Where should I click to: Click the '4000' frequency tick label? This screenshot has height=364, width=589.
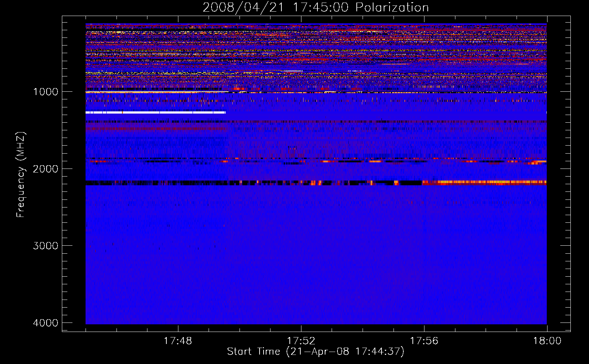click(46, 323)
